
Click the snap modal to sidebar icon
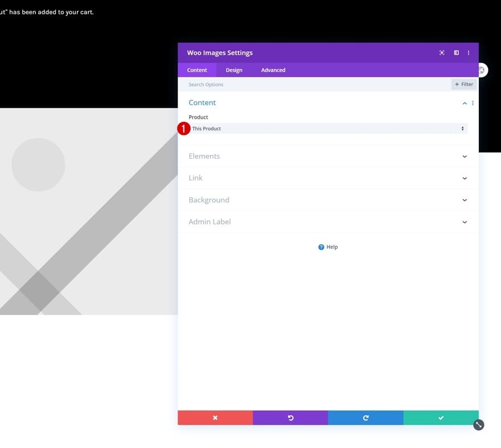(x=456, y=53)
